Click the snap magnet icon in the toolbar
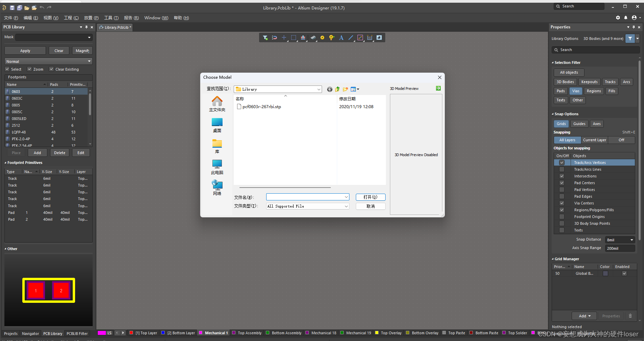This screenshot has height=341, width=644. pos(274,38)
